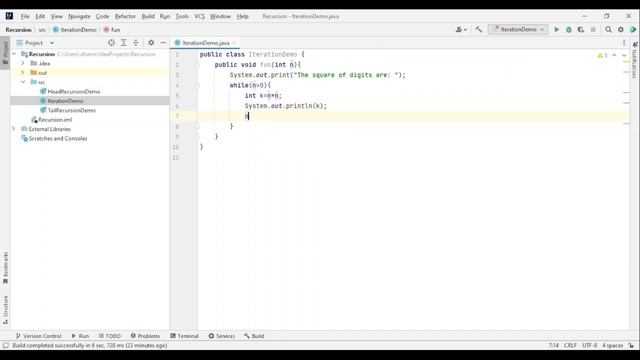The image size is (640, 360).
Task: Expand the out folder
Action: coord(23,73)
